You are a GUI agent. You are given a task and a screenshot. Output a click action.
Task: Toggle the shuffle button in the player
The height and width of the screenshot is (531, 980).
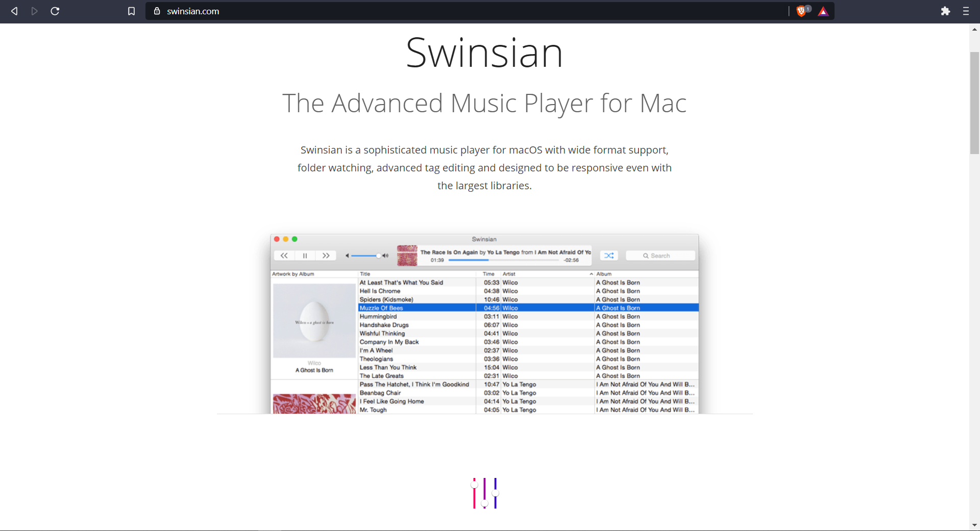[609, 256]
